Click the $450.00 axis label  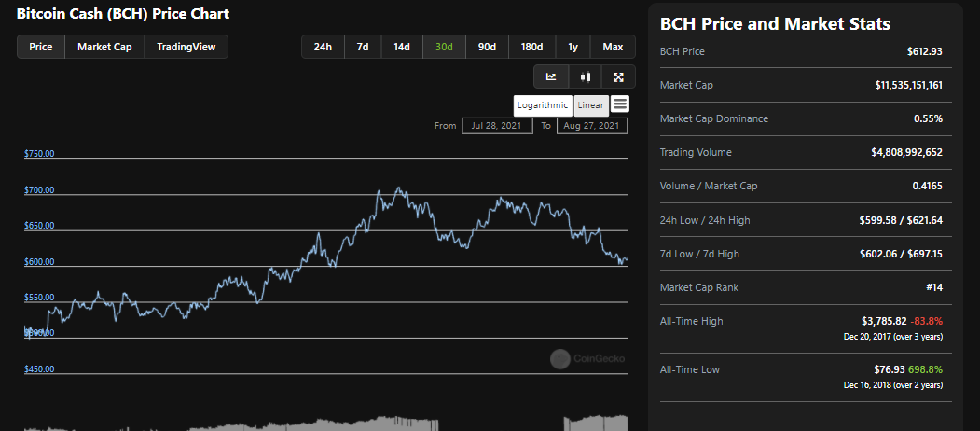pos(39,369)
